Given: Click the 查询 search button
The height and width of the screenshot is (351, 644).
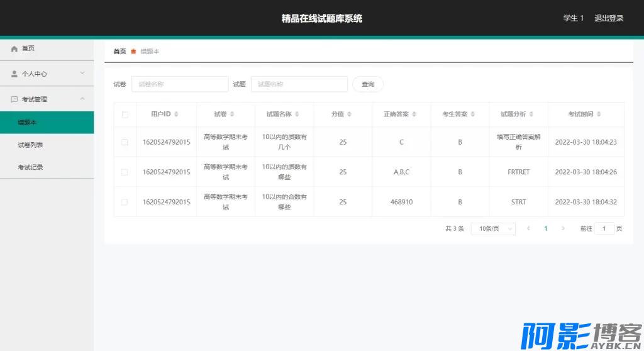Looking at the screenshot, I should coord(368,84).
